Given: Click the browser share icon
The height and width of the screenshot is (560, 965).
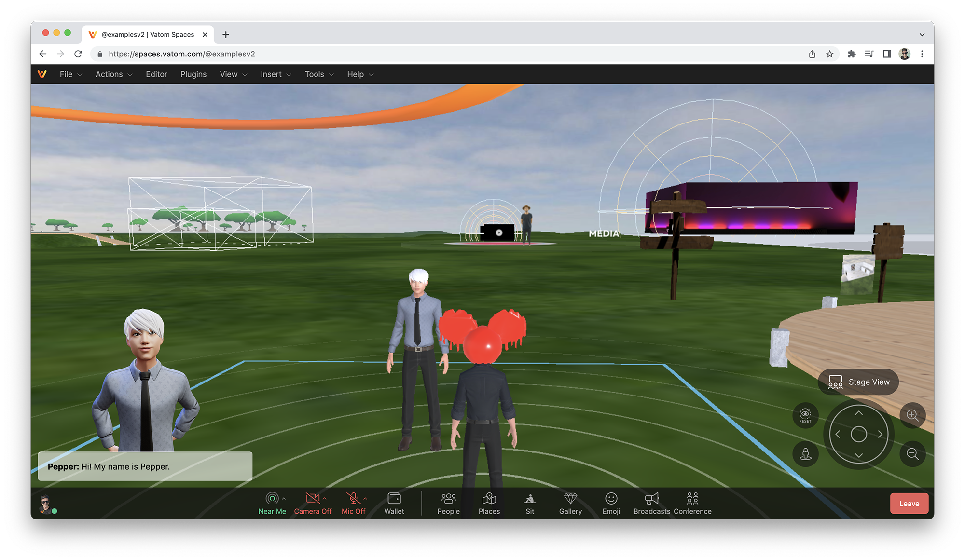Looking at the screenshot, I should point(812,54).
